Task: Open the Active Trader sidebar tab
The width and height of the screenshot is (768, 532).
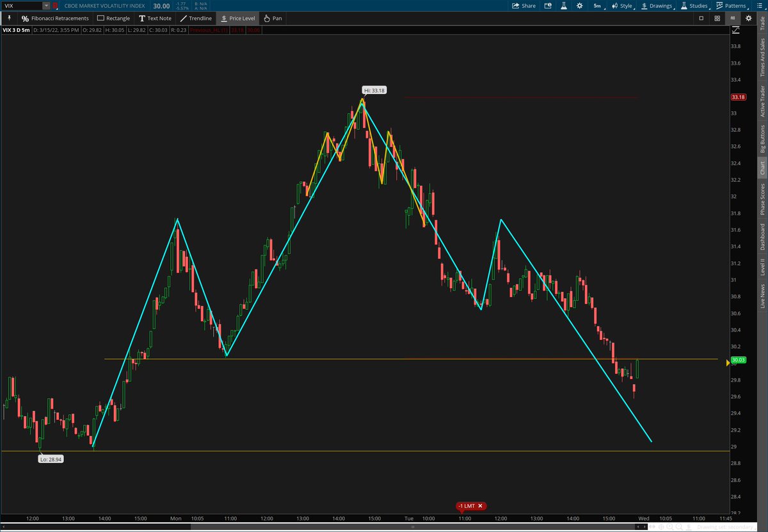Action: 762,101
